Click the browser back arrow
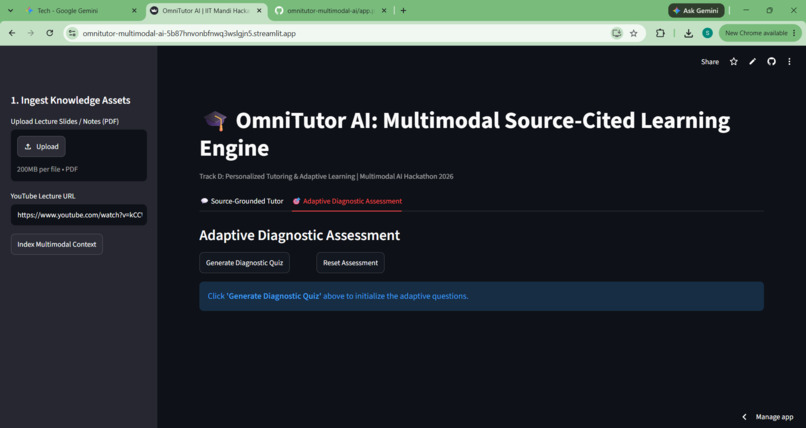 [x=12, y=33]
